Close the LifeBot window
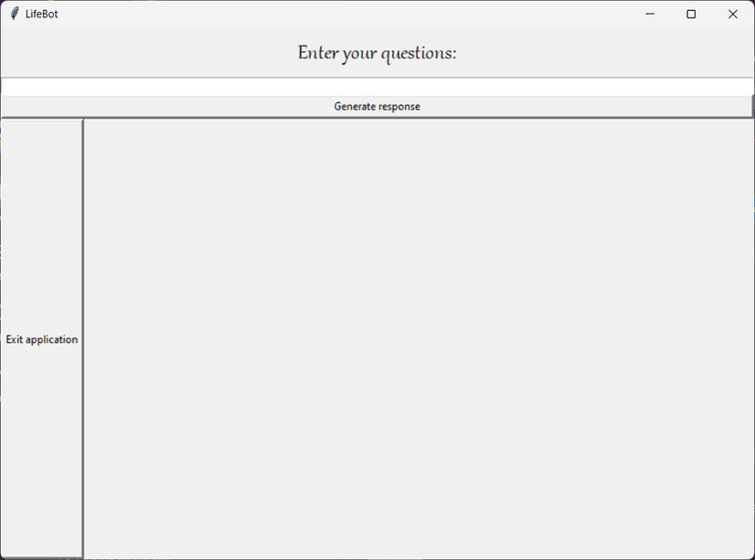This screenshot has height=560, width=755. tap(733, 14)
